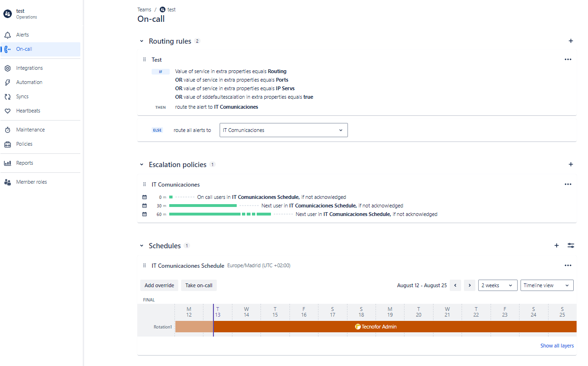Add a new schedule with plus icon

pos(557,246)
